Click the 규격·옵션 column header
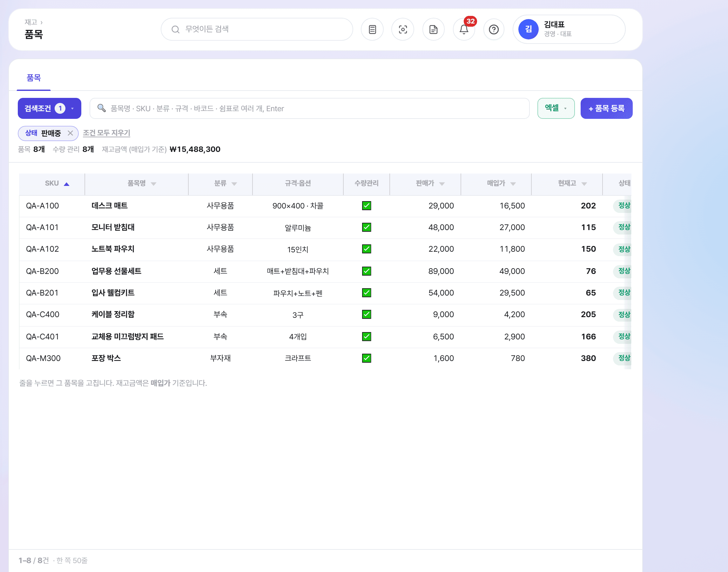This screenshot has width=728, height=572. 298,184
